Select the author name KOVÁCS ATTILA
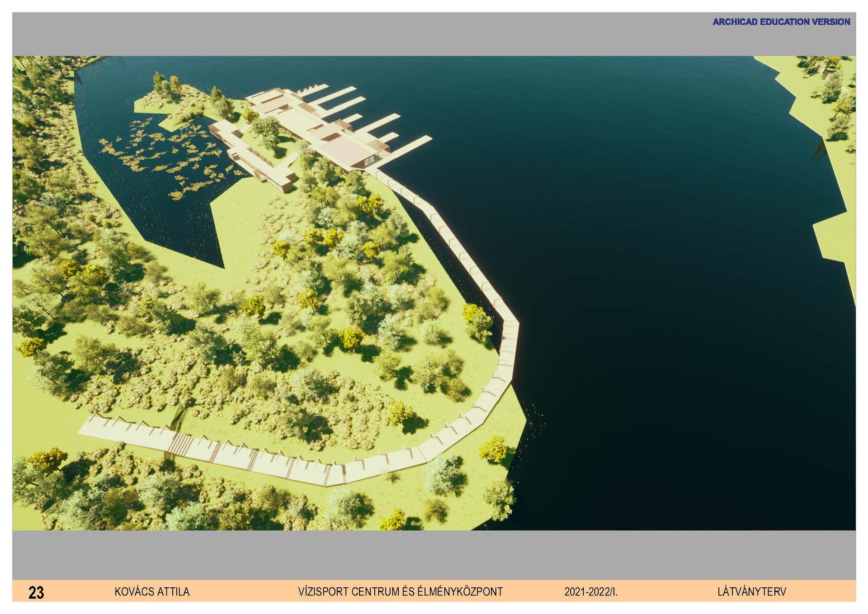This screenshot has width=868, height=614. (152, 592)
